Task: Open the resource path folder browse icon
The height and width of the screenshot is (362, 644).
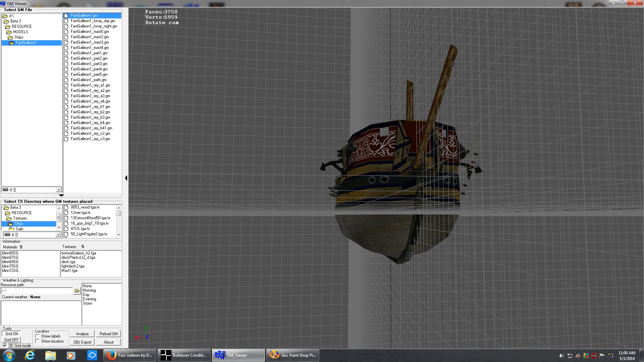Action: pyautogui.click(x=77, y=291)
